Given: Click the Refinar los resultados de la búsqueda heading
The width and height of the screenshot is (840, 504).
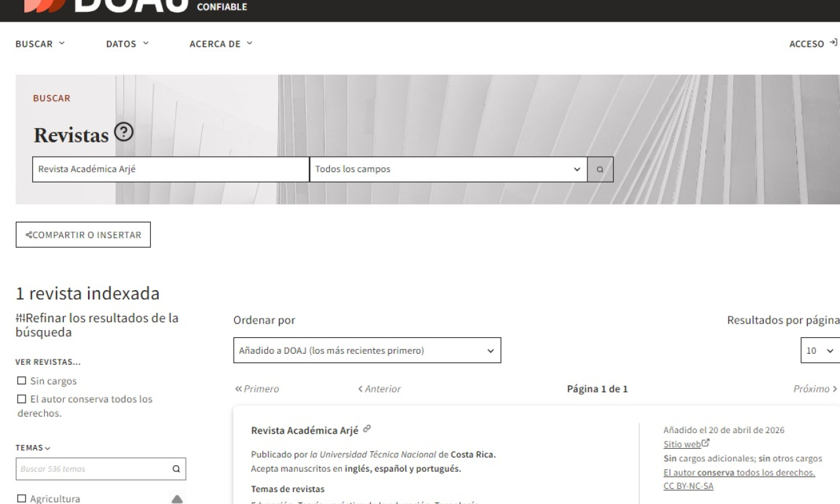Looking at the screenshot, I should [97, 325].
